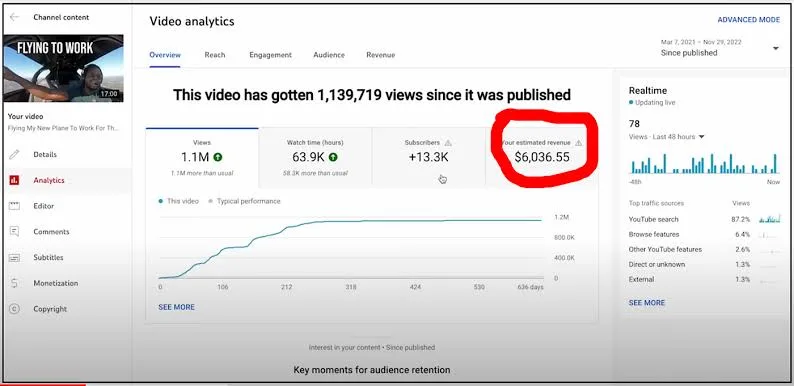The image size is (794, 386).
Task: Click warning triangle beside estimated revenue
Action: [578, 143]
